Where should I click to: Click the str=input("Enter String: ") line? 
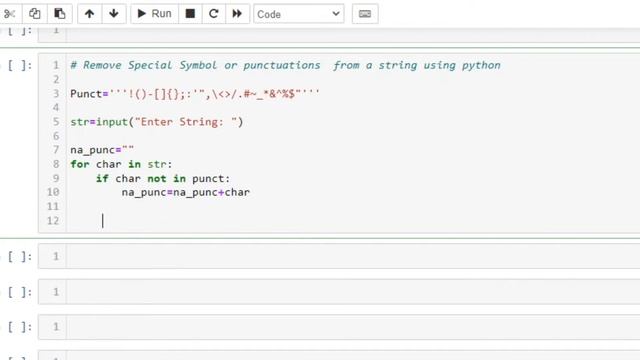157,122
